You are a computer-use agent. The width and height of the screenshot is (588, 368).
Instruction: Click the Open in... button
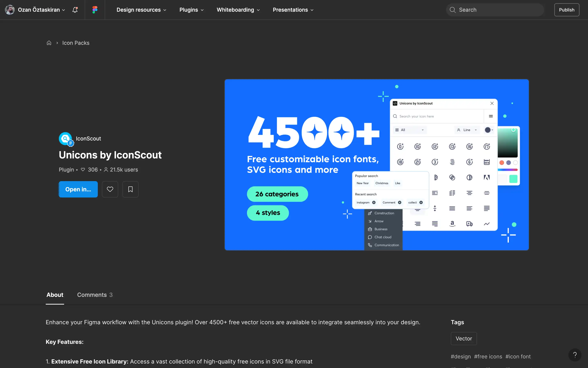coord(78,189)
